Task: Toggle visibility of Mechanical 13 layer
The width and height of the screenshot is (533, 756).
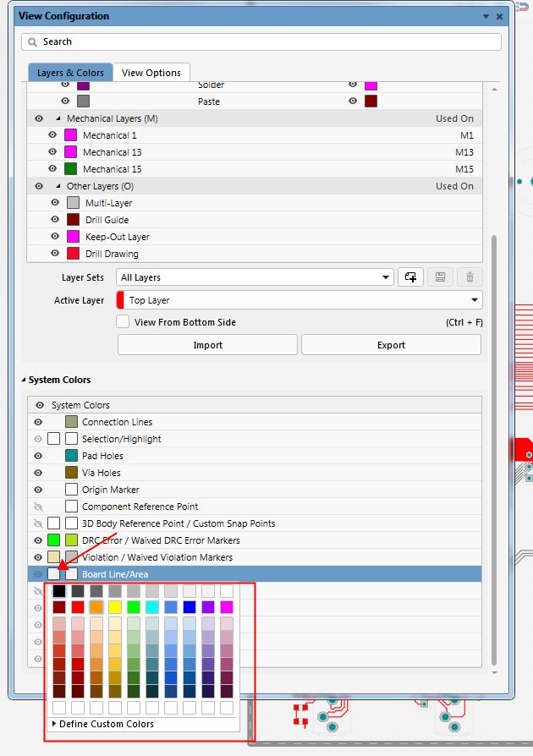Action: (x=52, y=152)
